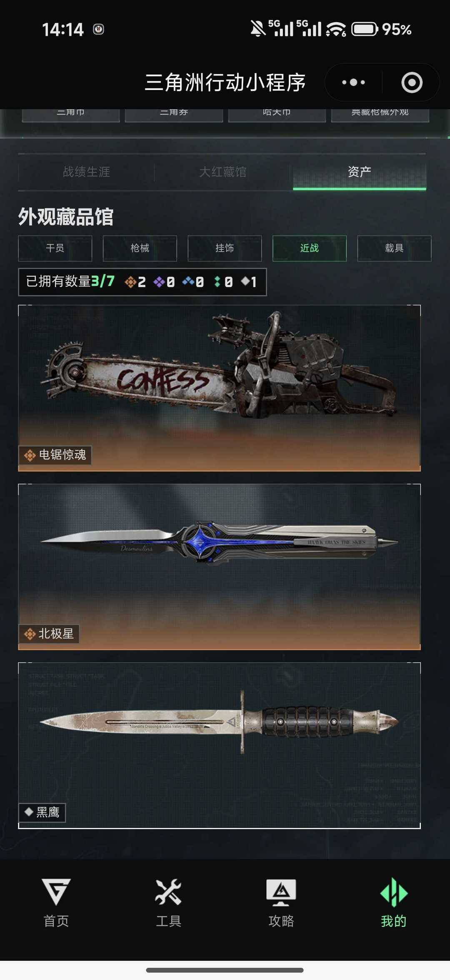Switch to 大红藏馆 tab
This screenshot has width=450, height=980.
click(222, 172)
